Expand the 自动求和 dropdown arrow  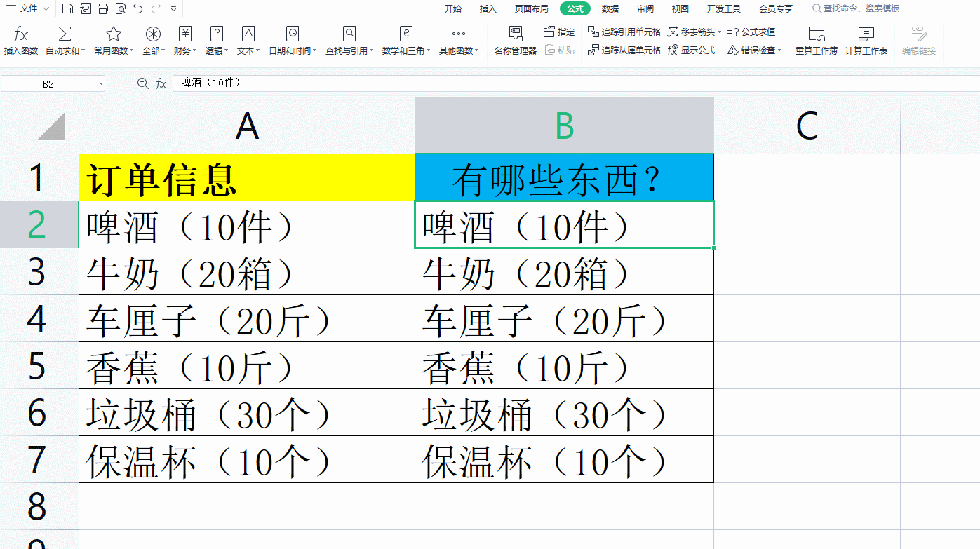pyautogui.click(x=83, y=51)
